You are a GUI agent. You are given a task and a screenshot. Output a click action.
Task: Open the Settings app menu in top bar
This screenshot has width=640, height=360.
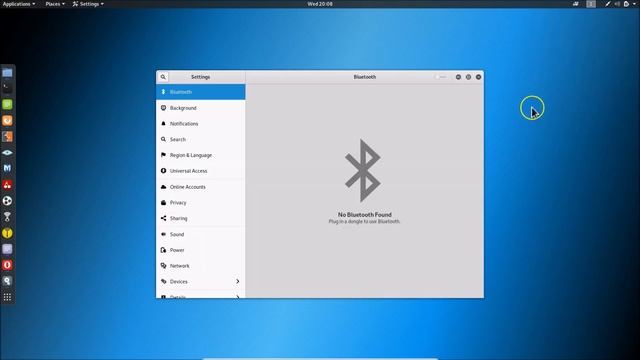pos(88,4)
